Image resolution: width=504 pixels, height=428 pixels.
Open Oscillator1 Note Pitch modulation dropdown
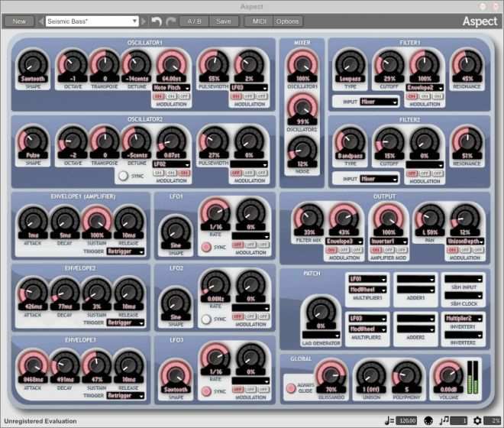pos(171,88)
